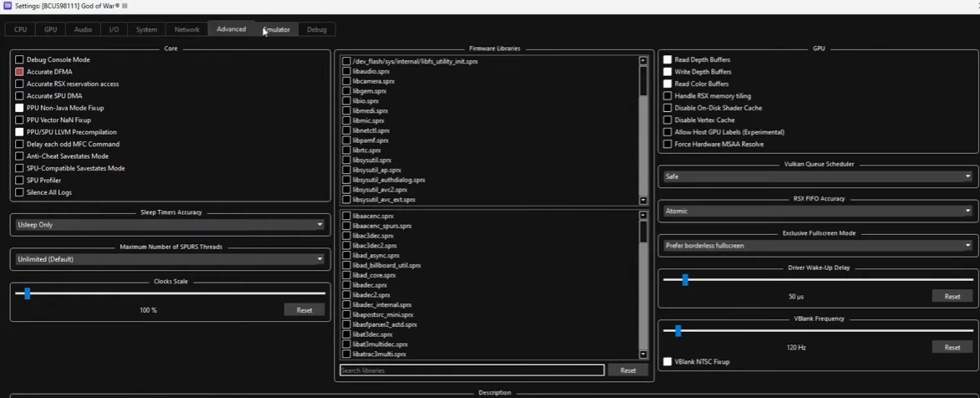Viewport: 980px width, 398px height.
Task: Reset the firmware libraries search
Action: point(627,370)
